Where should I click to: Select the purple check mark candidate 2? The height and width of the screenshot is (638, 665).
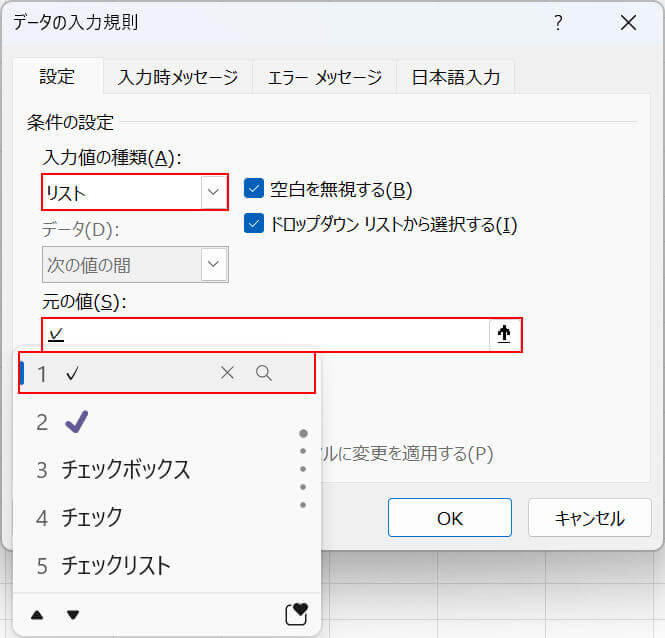(x=76, y=422)
